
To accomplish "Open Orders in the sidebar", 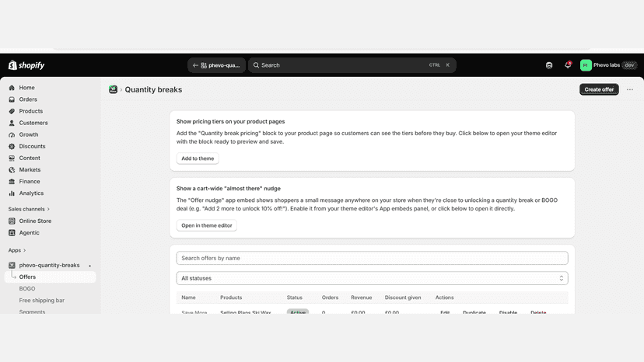I will (28, 99).
